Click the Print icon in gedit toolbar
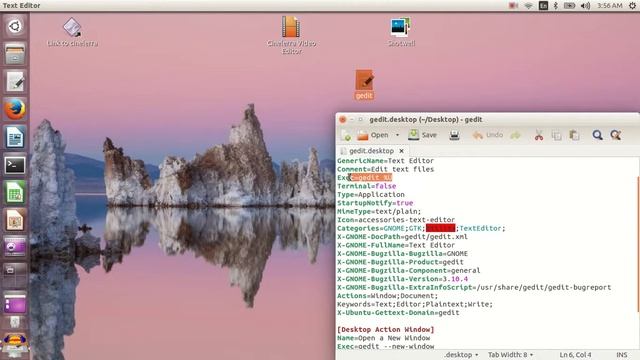Screen dimensions: 640x360 pos(454,135)
